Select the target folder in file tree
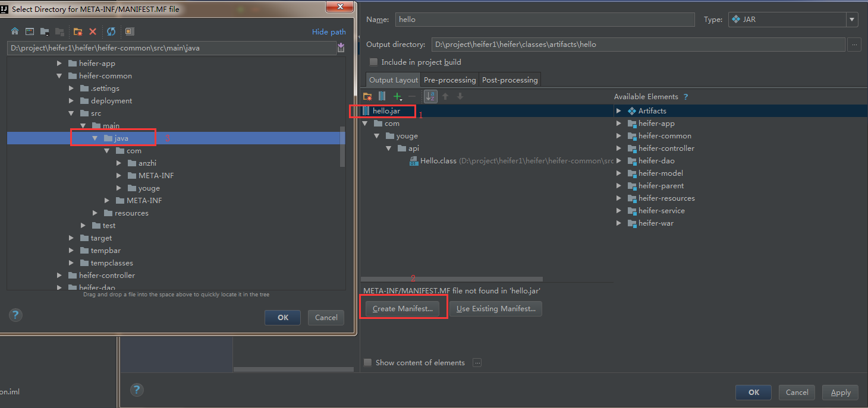868x408 pixels. click(101, 238)
